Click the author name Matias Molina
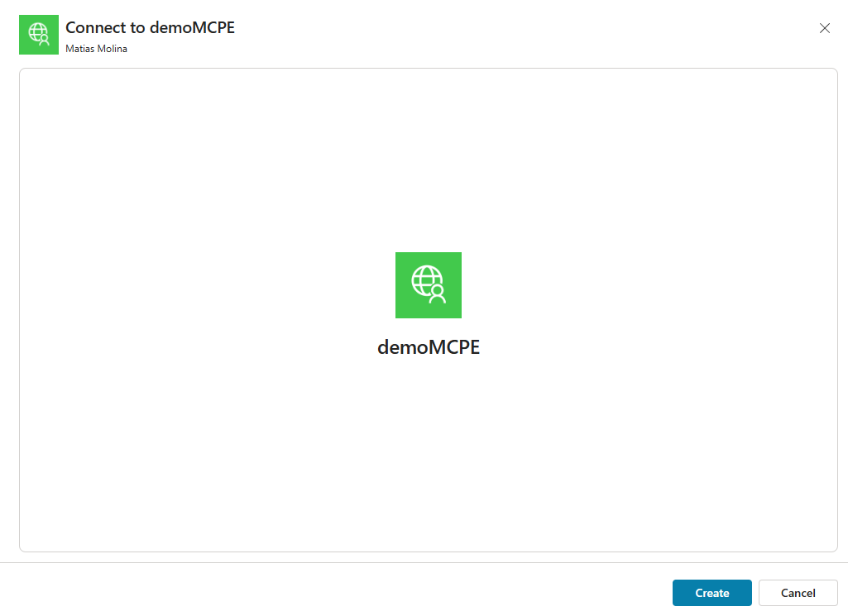The width and height of the screenshot is (848, 616). click(96, 49)
